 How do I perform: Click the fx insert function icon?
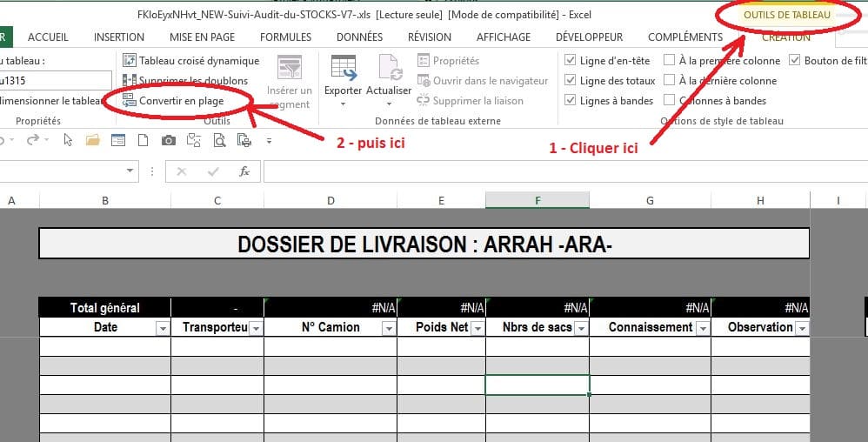tap(244, 171)
